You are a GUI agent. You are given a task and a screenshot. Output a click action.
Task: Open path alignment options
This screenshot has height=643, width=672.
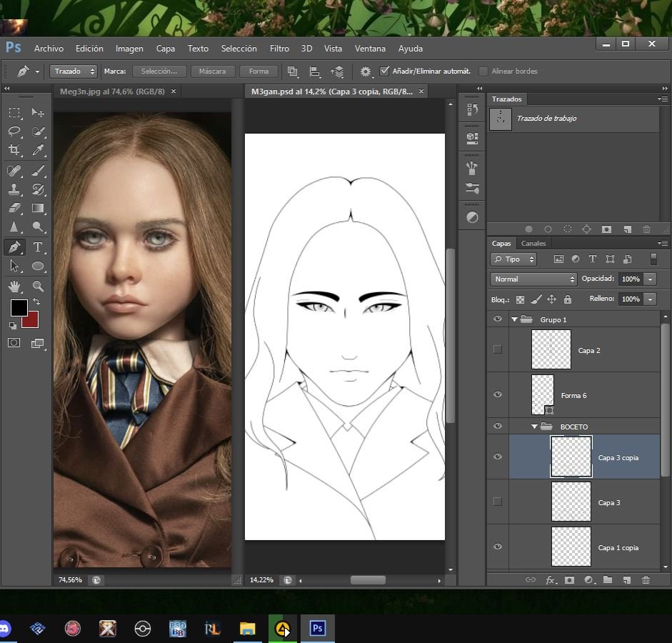click(x=315, y=71)
